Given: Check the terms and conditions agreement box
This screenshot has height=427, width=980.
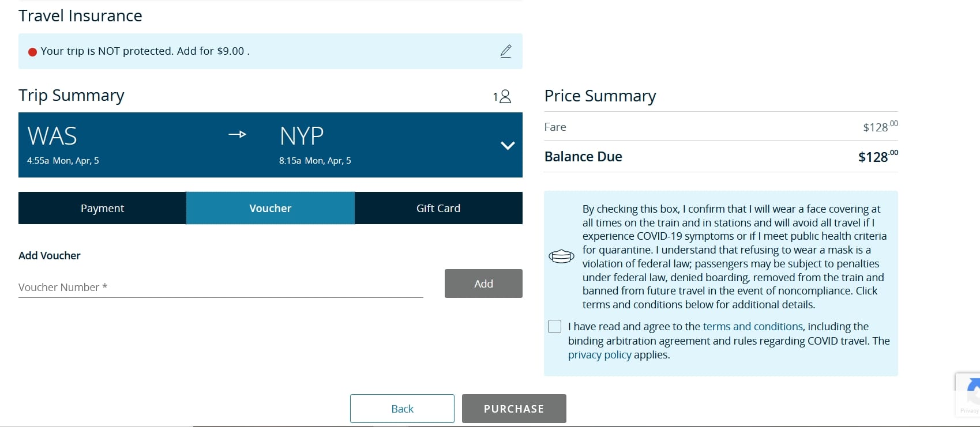Looking at the screenshot, I should (x=554, y=326).
